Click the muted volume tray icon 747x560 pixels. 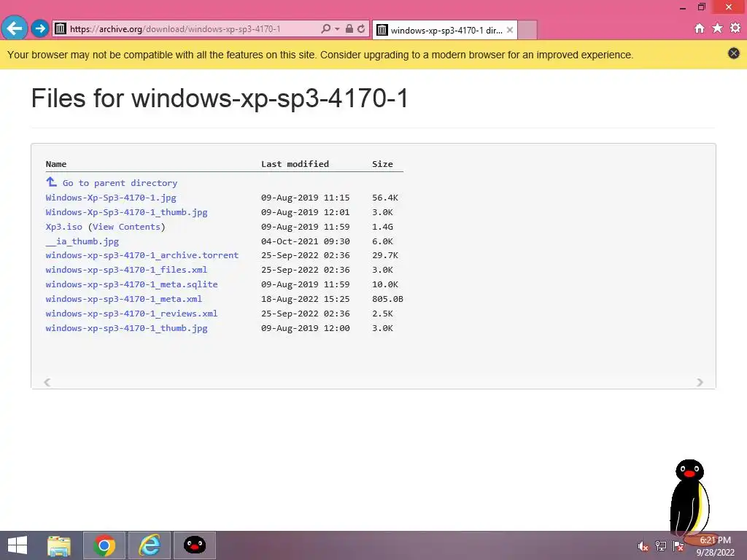(643, 546)
